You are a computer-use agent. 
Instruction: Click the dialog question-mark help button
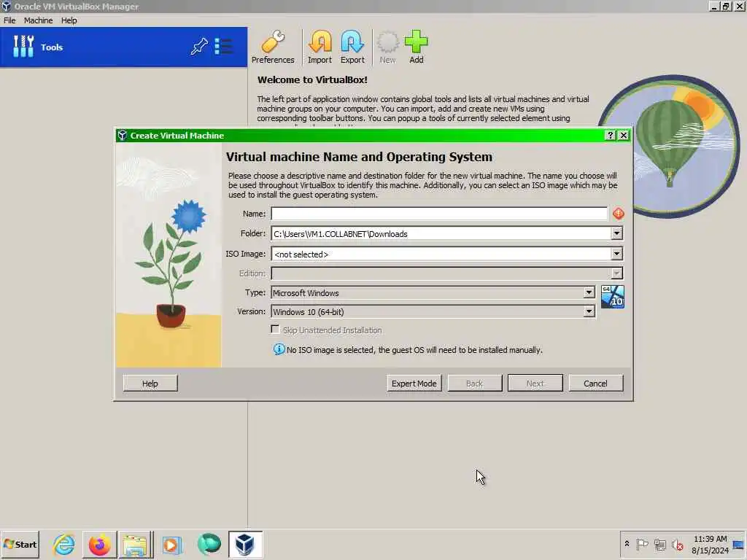tap(611, 135)
